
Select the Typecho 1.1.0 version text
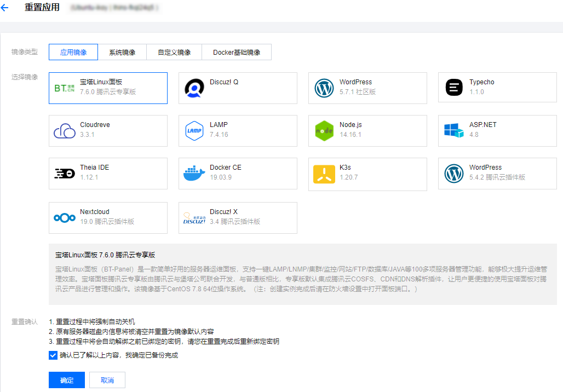(476, 91)
